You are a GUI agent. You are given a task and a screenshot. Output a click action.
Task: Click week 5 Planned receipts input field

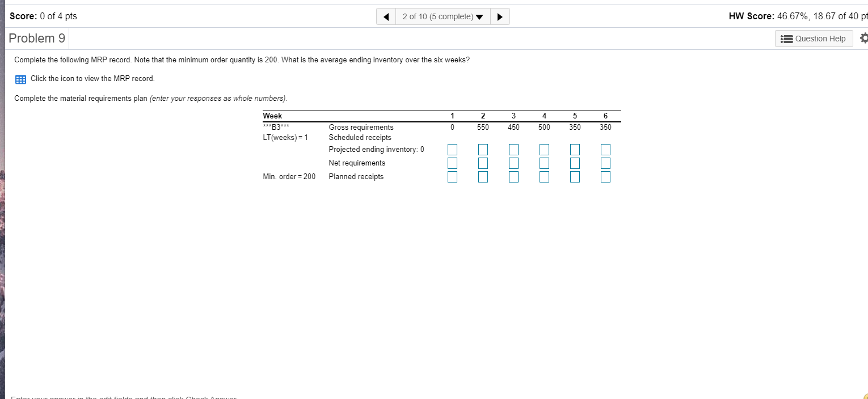coord(575,176)
